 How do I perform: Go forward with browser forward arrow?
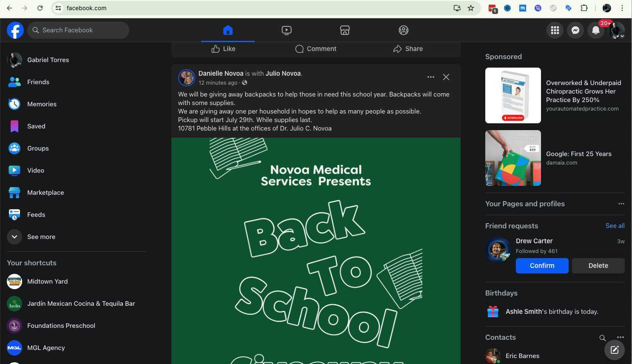[25, 8]
